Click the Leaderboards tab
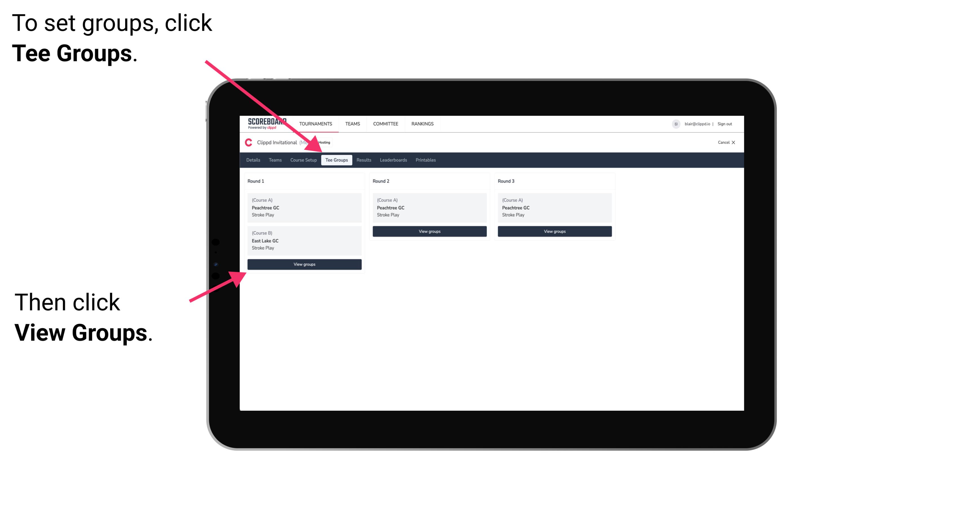 [x=392, y=160]
